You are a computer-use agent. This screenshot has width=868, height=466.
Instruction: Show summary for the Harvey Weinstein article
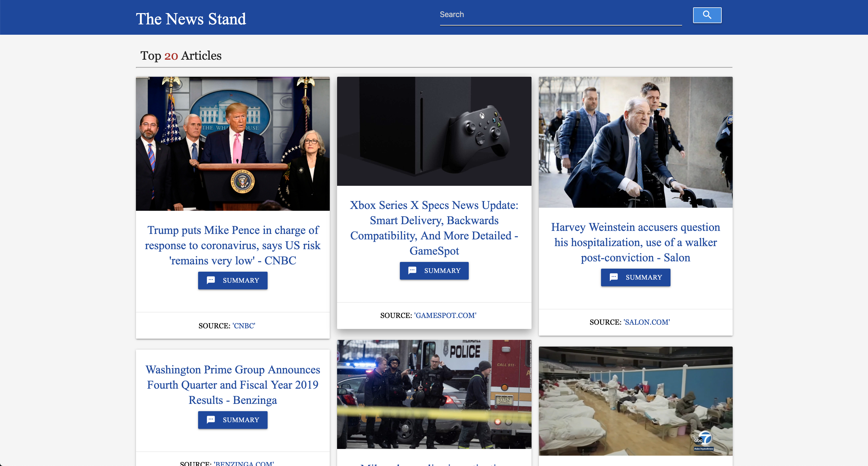tap(635, 277)
